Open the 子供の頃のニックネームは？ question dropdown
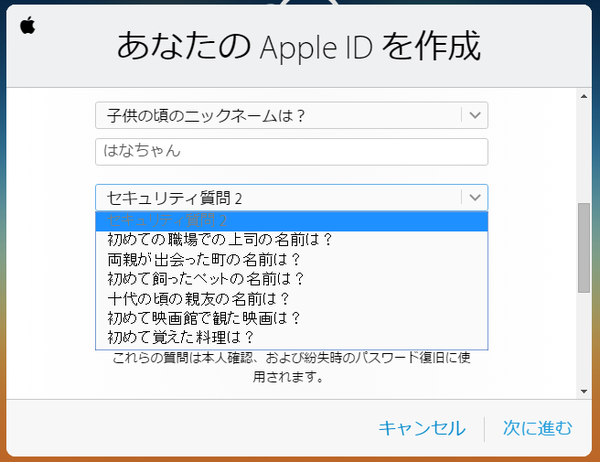The image size is (600, 462). (292, 115)
